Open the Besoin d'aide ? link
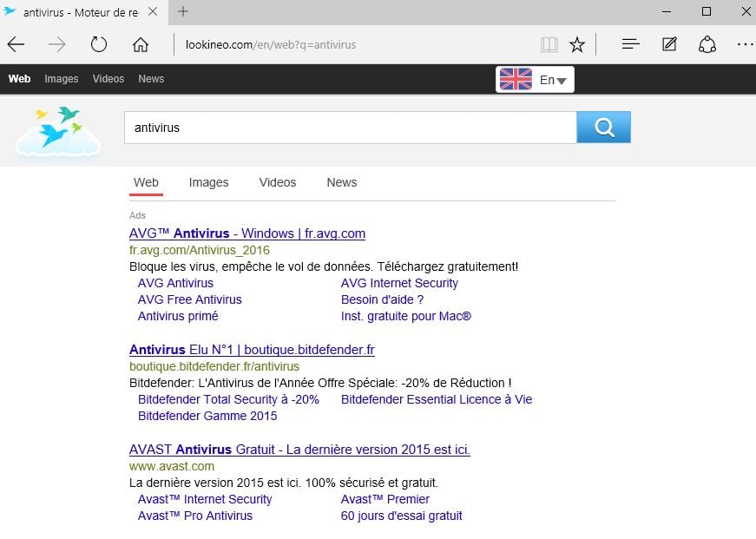The image size is (756, 539). (382, 299)
